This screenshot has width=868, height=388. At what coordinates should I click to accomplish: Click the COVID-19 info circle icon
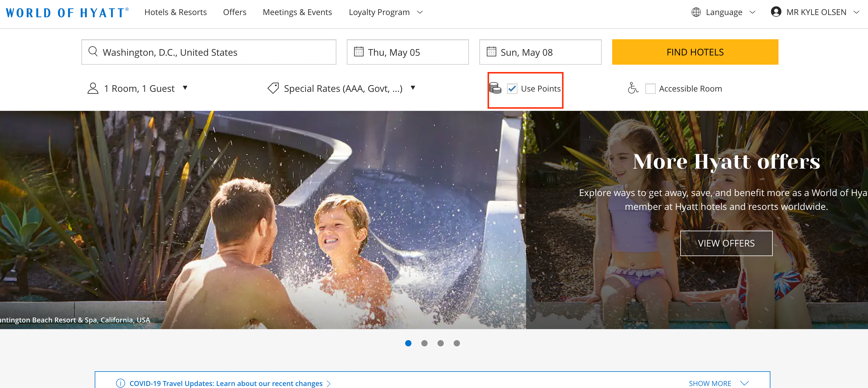coord(120,383)
